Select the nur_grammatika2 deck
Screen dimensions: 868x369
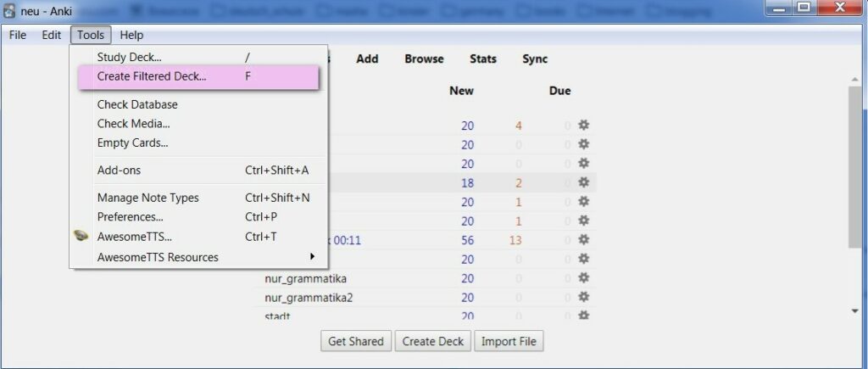click(309, 298)
